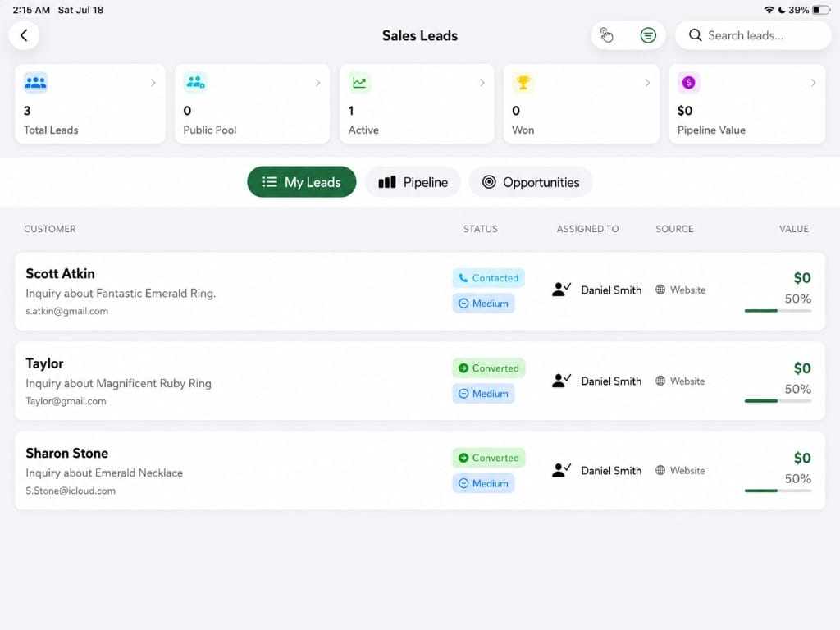Click the Converted badge for Sharon Stone
Viewport: 840px width, 630px height.
[489, 458]
